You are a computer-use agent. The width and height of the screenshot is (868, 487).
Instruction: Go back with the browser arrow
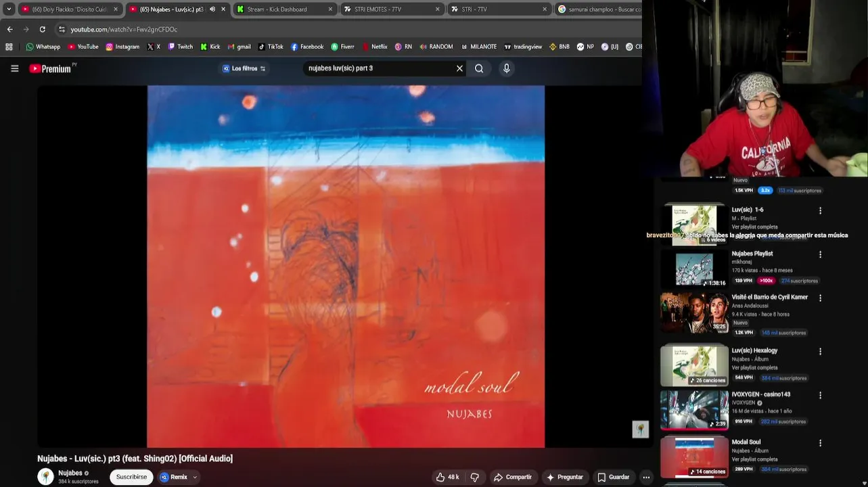coord(9,29)
